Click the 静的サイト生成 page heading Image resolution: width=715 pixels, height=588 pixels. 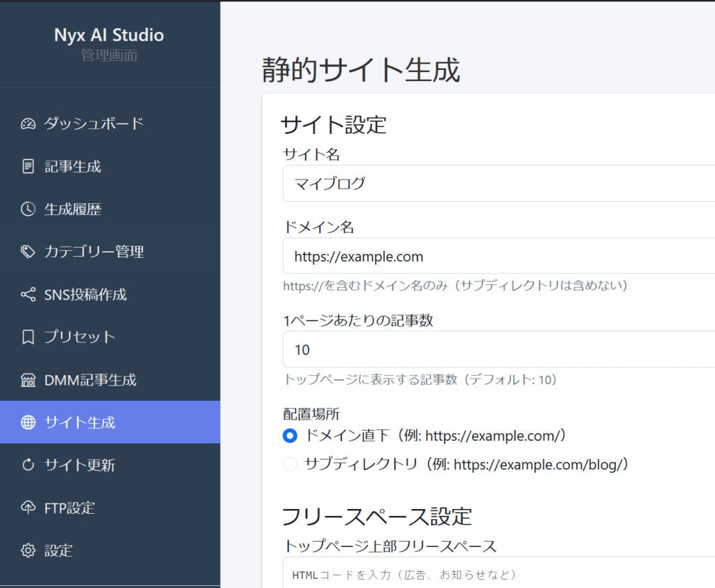[361, 71]
